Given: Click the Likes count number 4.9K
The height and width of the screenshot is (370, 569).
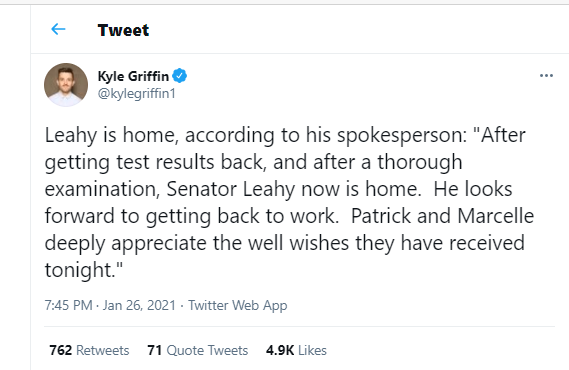Looking at the screenshot, I should 280,350.
